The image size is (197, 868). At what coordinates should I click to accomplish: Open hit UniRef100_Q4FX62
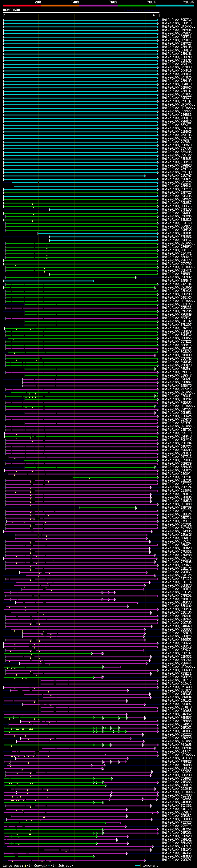point(177,728)
